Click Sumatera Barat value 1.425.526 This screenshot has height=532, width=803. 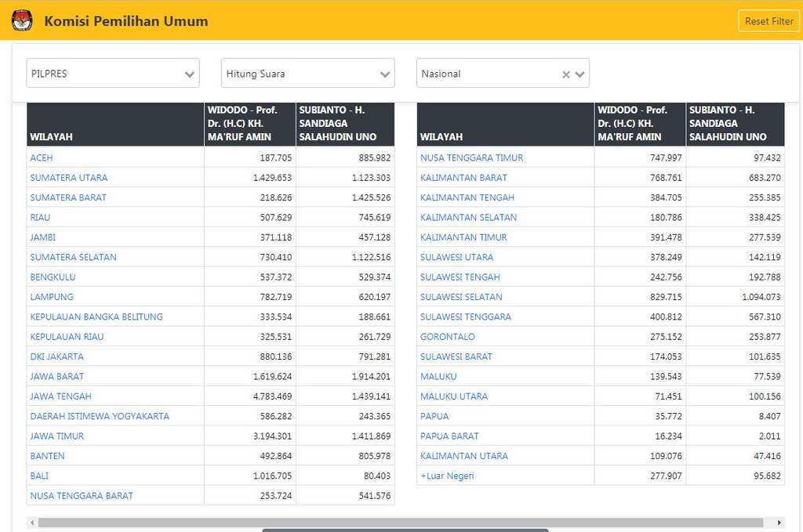click(371, 197)
